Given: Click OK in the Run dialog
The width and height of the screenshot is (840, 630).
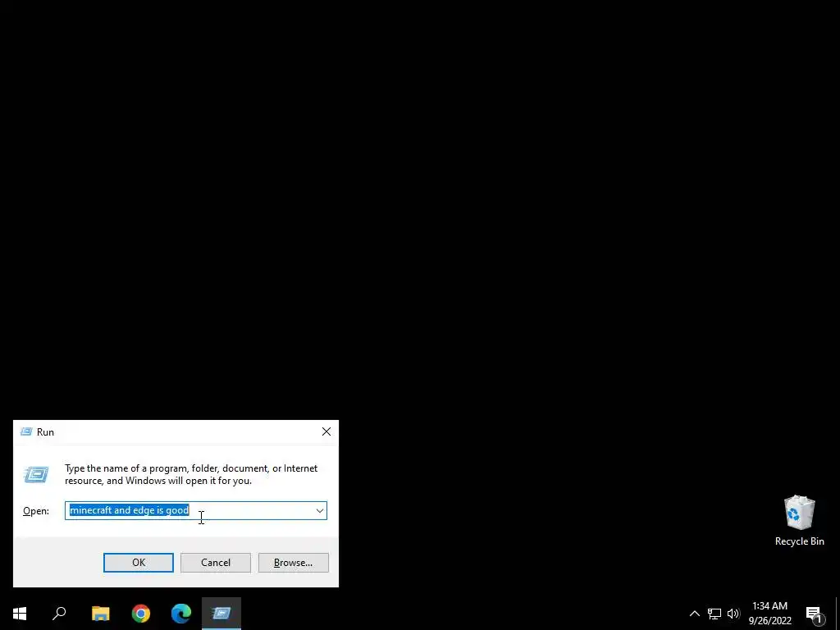Looking at the screenshot, I should click(138, 563).
